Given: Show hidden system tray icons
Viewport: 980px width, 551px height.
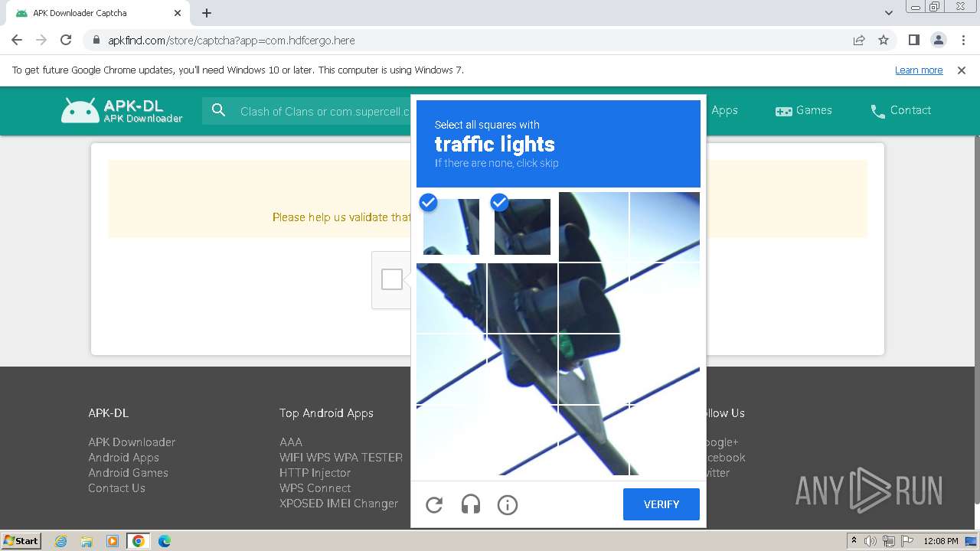Looking at the screenshot, I should 854,541.
